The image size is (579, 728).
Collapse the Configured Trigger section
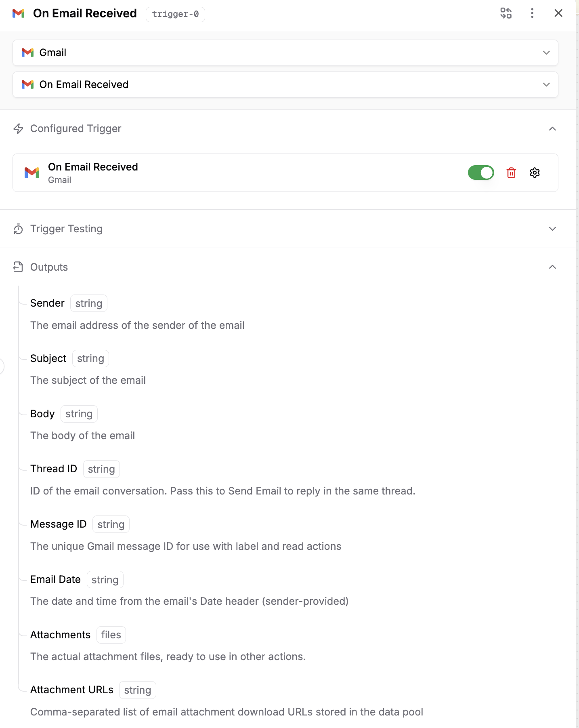tap(552, 129)
